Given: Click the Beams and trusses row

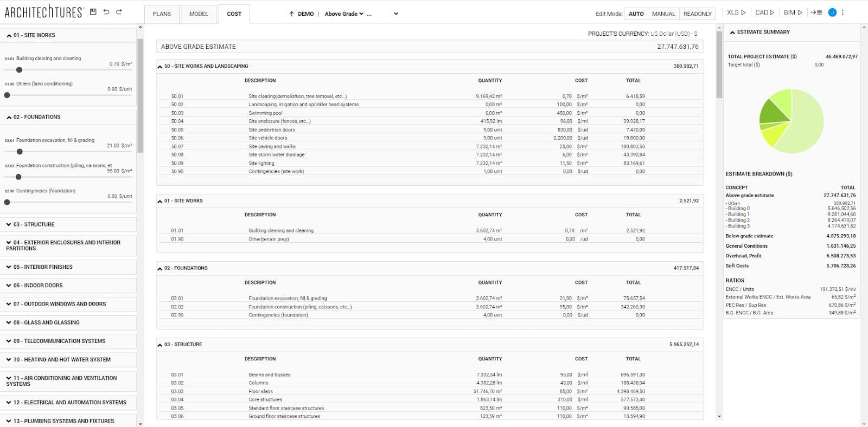Looking at the screenshot, I should (x=430, y=375).
